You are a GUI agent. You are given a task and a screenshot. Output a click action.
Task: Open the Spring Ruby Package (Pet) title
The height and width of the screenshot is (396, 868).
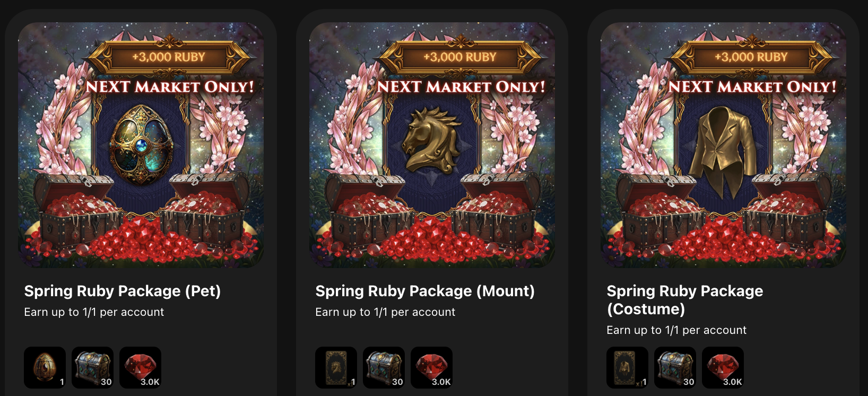click(123, 291)
